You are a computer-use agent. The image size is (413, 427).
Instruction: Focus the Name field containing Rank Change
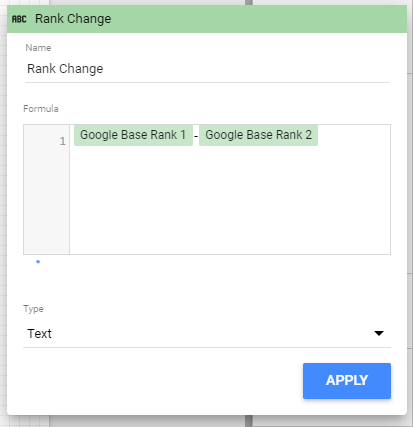click(x=207, y=69)
